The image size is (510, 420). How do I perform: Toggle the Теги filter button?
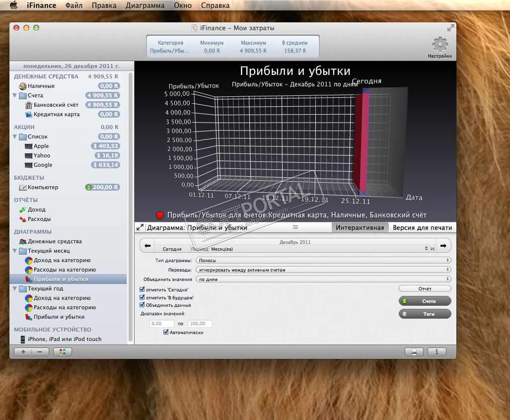tap(425, 314)
